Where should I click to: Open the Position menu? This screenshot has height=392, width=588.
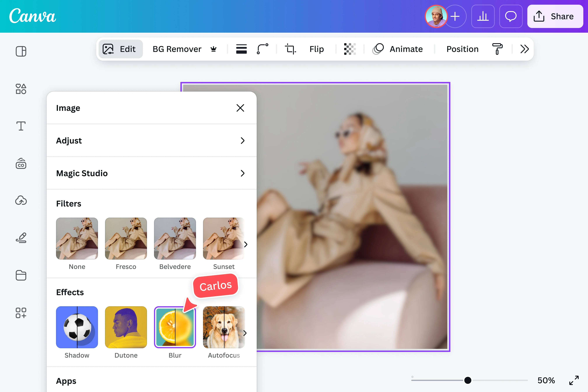[462, 49]
